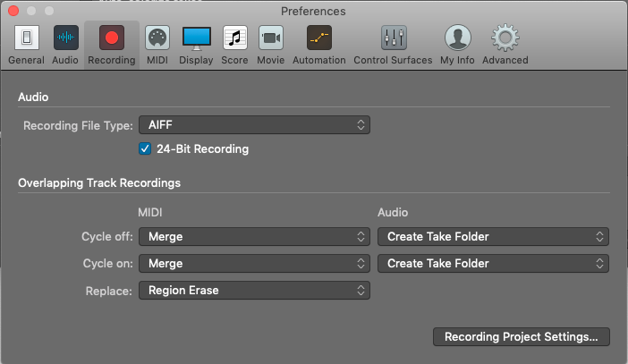Open Score preferences music note icon
Viewport: 628px width, 364px height.
click(234, 39)
